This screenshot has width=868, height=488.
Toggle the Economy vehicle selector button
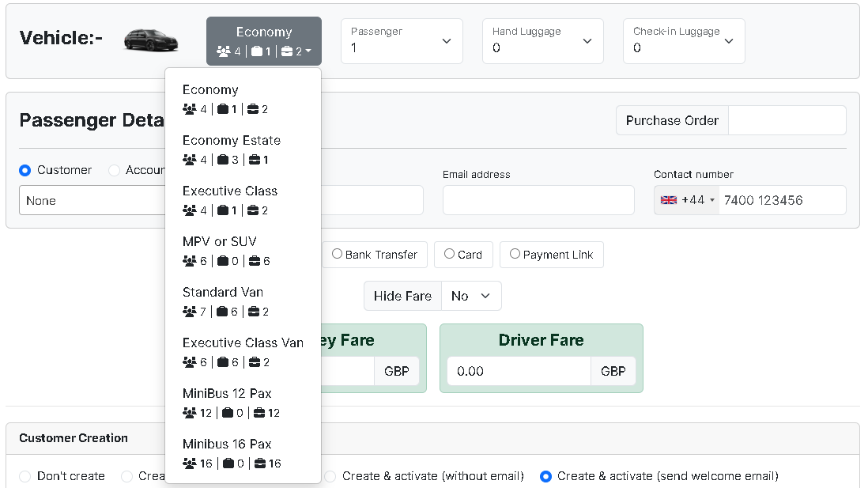pos(264,41)
